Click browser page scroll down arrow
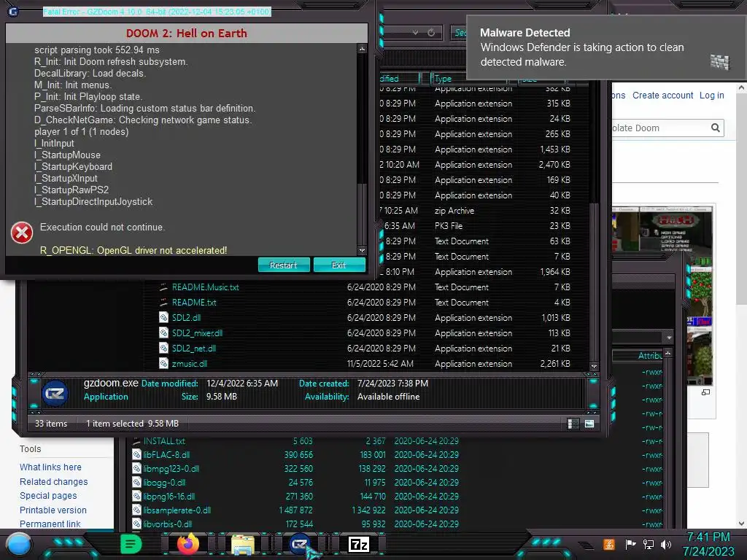 point(741,524)
